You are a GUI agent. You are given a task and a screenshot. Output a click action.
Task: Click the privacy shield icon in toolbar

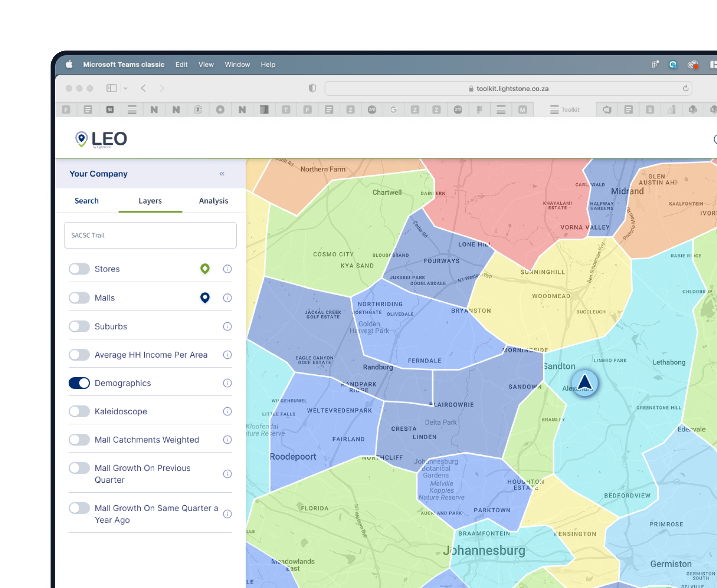click(313, 88)
